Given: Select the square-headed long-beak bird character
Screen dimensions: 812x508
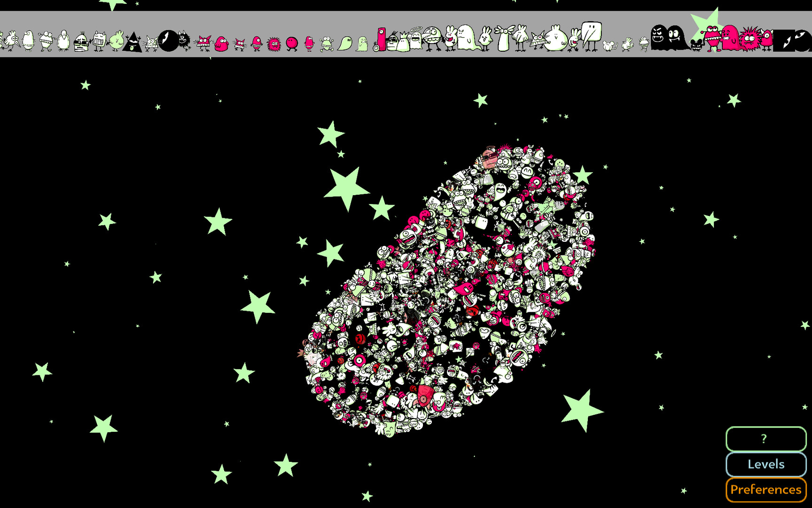Looking at the screenshot, I should pos(591,36).
